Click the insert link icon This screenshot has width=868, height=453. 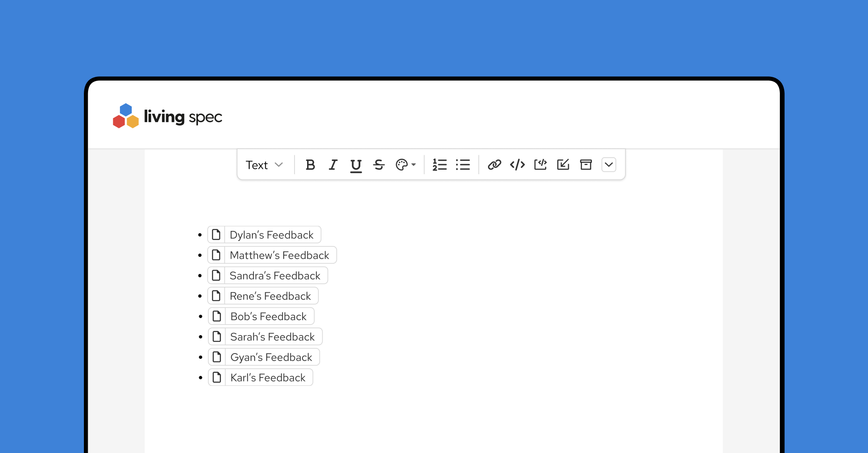(495, 165)
